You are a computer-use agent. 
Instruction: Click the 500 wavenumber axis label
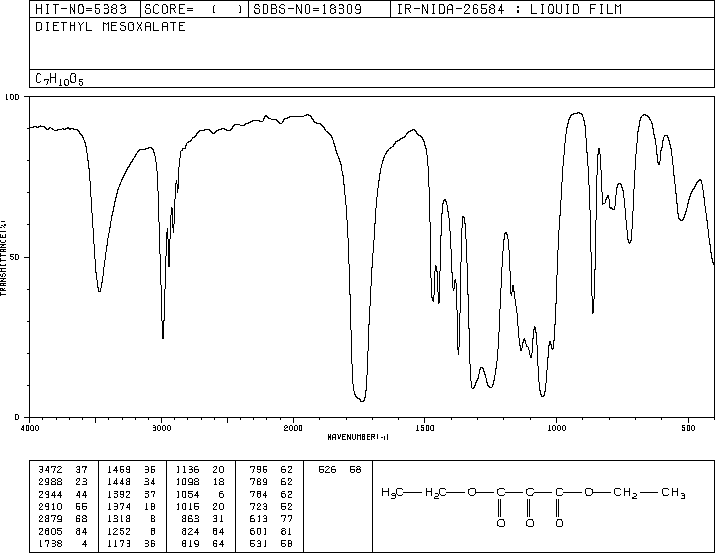688,428
